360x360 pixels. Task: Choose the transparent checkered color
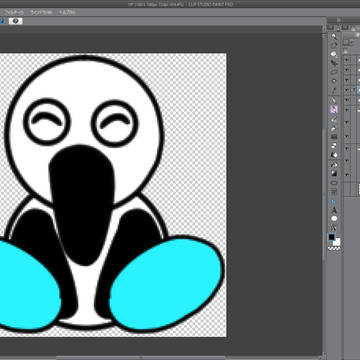coord(334,248)
